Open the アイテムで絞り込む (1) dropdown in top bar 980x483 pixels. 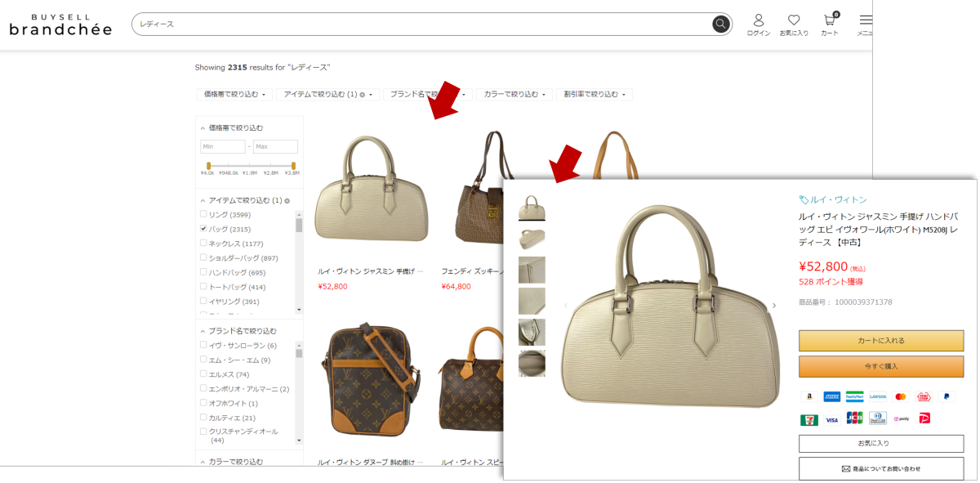(x=327, y=95)
